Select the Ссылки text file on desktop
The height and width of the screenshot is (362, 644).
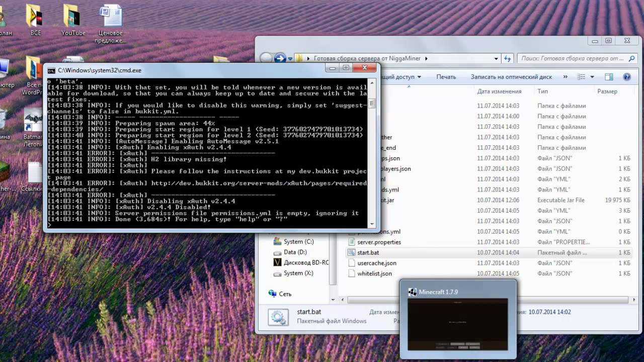tap(34, 173)
